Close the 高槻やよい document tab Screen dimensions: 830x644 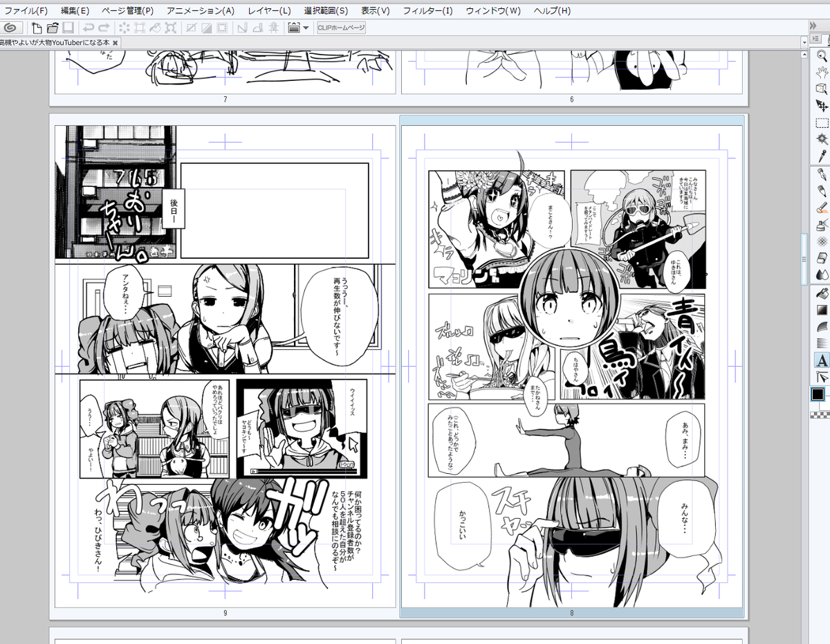point(116,43)
